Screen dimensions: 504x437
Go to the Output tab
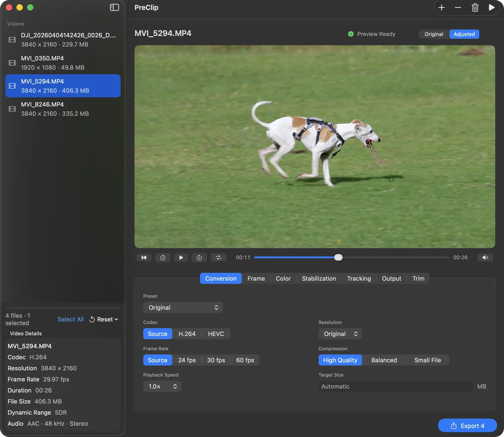[x=391, y=279]
